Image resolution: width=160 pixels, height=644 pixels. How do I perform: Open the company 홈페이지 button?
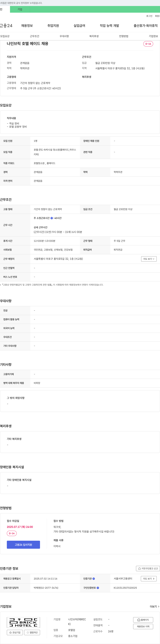143,620
